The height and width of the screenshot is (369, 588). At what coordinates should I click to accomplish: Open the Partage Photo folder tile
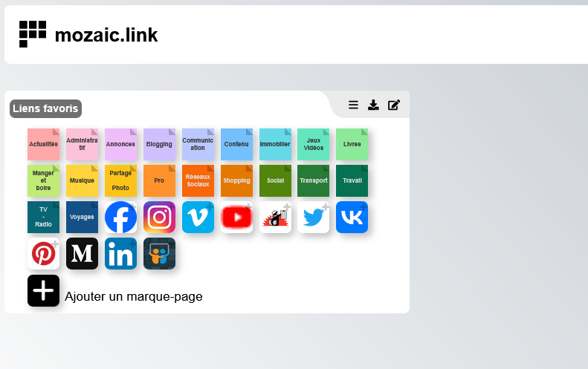120,180
